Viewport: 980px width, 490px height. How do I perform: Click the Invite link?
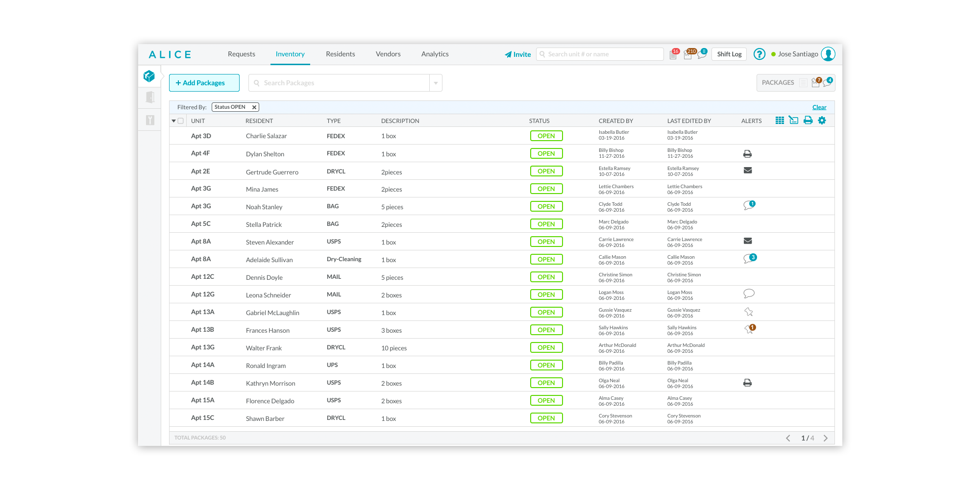pyautogui.click(x=518, y=54)
